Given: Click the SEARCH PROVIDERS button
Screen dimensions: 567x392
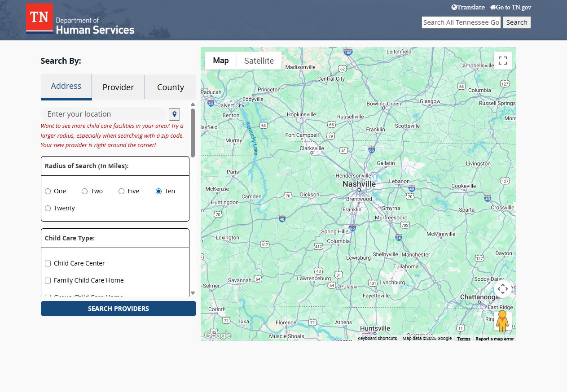Looking at the screenshot, I should tap(119, 309).
